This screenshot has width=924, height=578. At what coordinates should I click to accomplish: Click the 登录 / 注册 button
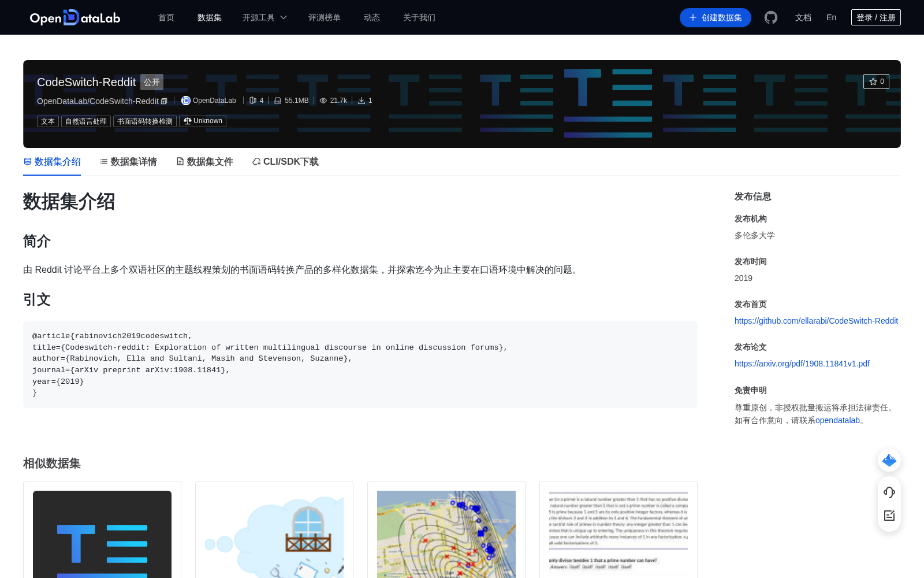tap(876, 17)
